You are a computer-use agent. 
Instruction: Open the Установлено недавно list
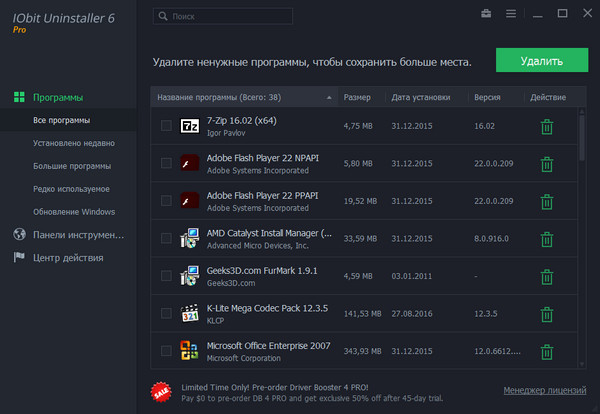coord(70,143)
